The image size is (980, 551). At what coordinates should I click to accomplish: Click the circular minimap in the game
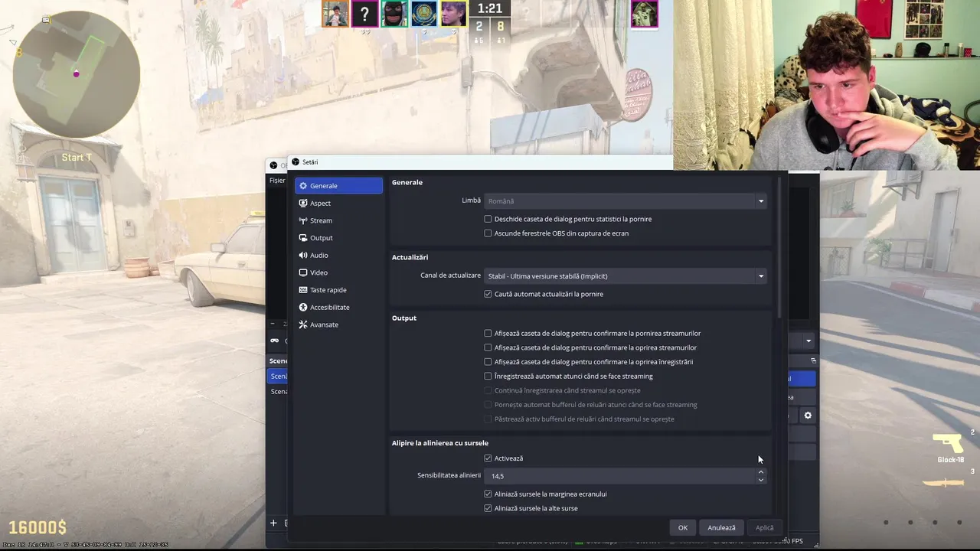pos(77,73)
